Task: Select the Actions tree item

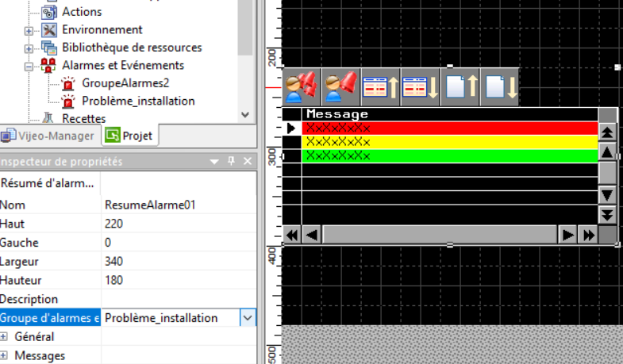Action: point(82,12)
